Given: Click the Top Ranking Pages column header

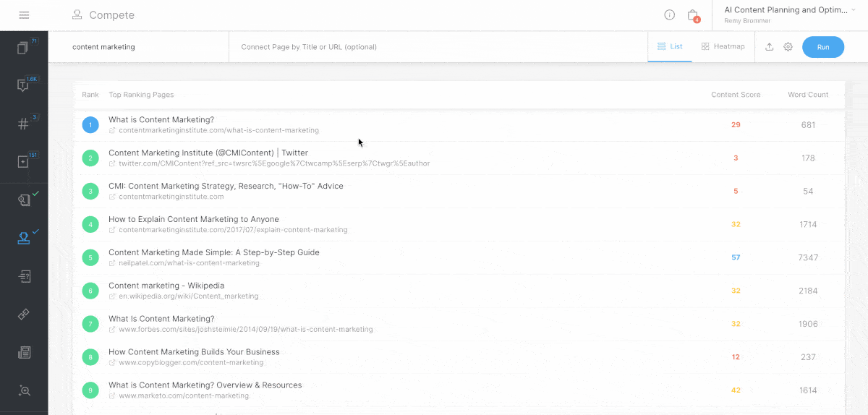Looking at the screenshot, I should pos(141,95).
